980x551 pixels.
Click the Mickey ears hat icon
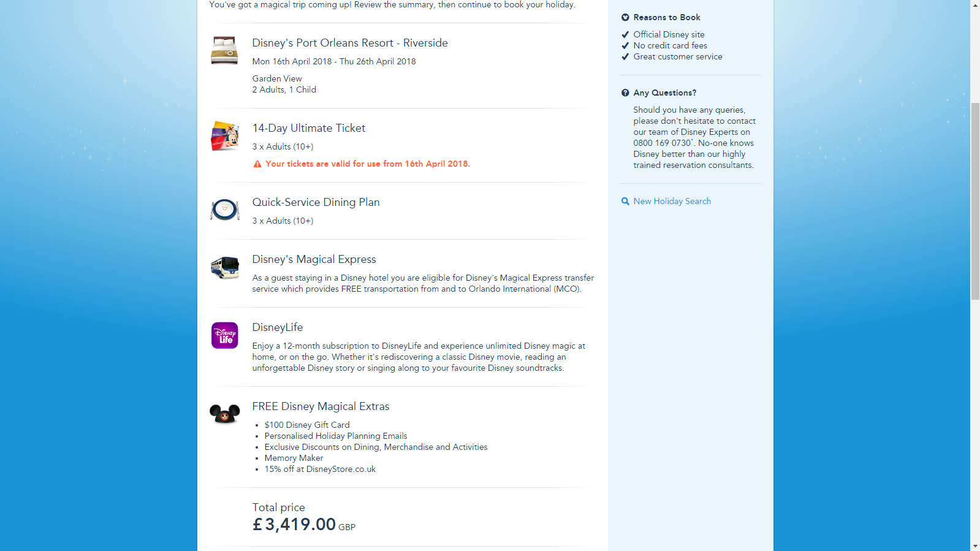(225, 414)
